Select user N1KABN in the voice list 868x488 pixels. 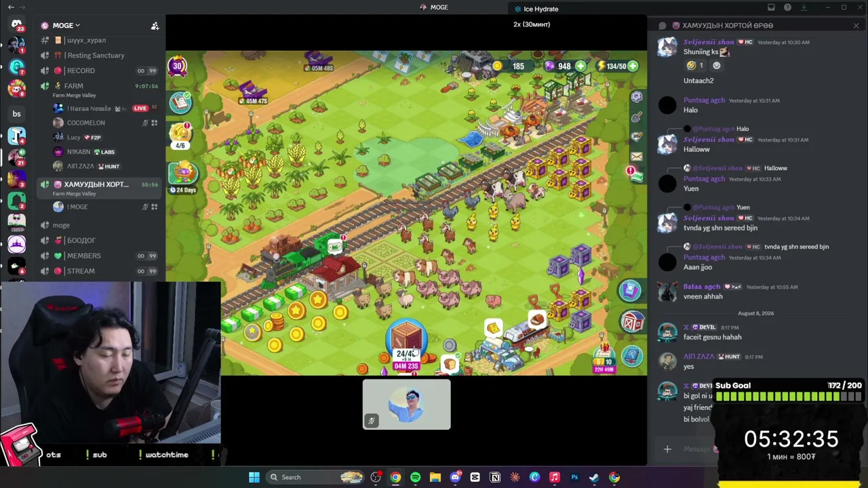pyautogui.click(x=79, y=152)
